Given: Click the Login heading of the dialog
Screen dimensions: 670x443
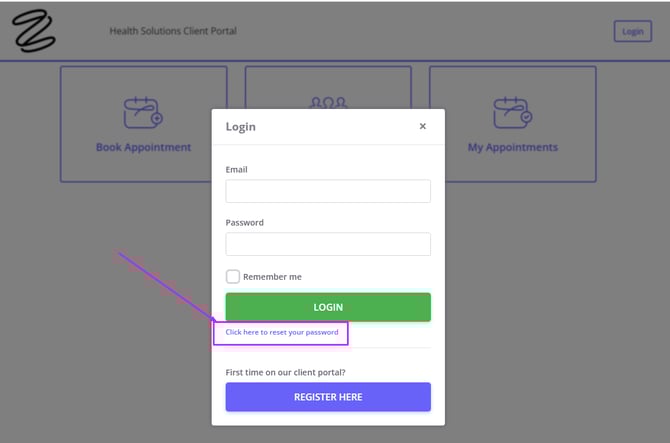Looking at the screenshot, I should [x=240, y=127].
